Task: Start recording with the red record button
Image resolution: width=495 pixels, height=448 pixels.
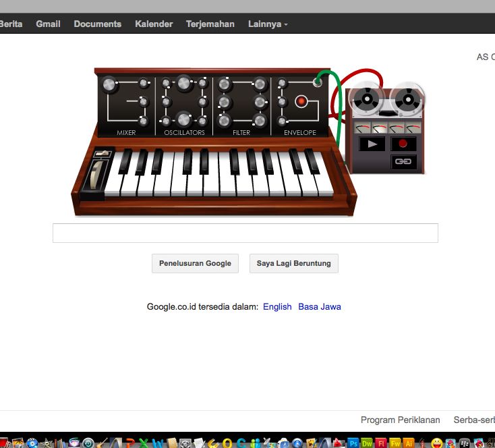Action: click(x=403, y=144)
